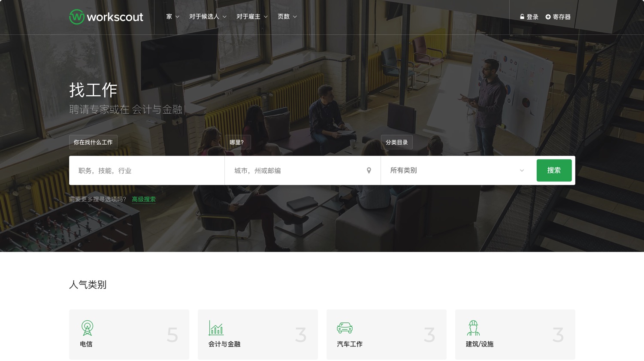Click the 分类目录 label
The height and width of the screenshot is (361, 644).
pos(397,142)
